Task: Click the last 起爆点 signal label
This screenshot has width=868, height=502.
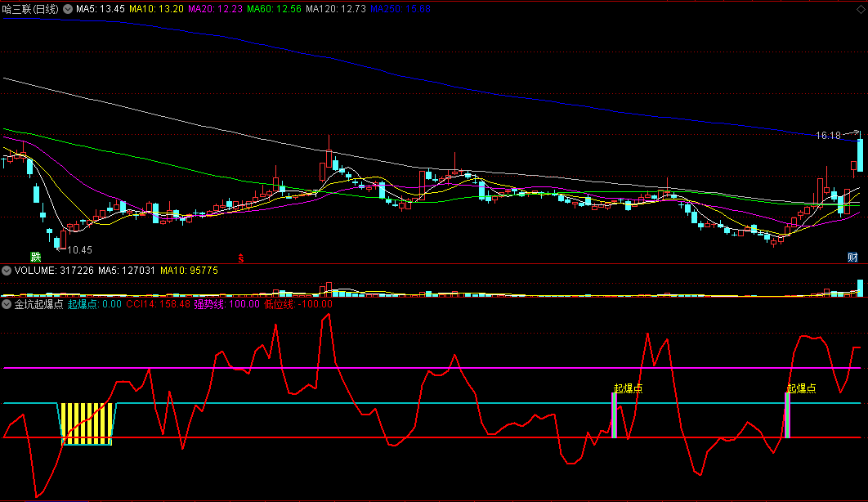Action: [802, 388]
